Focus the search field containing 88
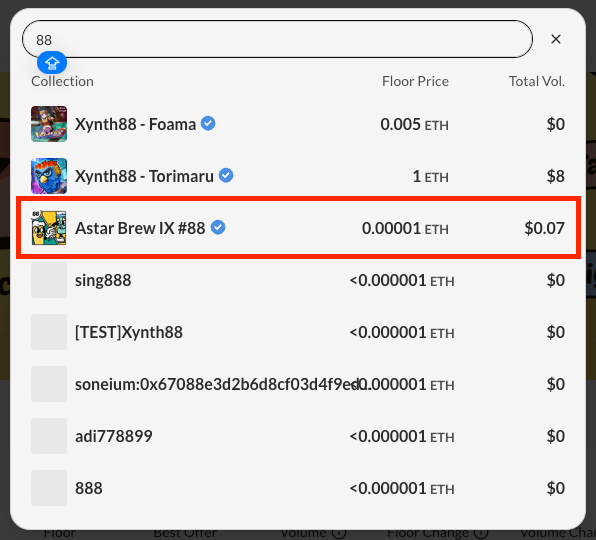This screenshot has height=540, width=596. [277, 39]
